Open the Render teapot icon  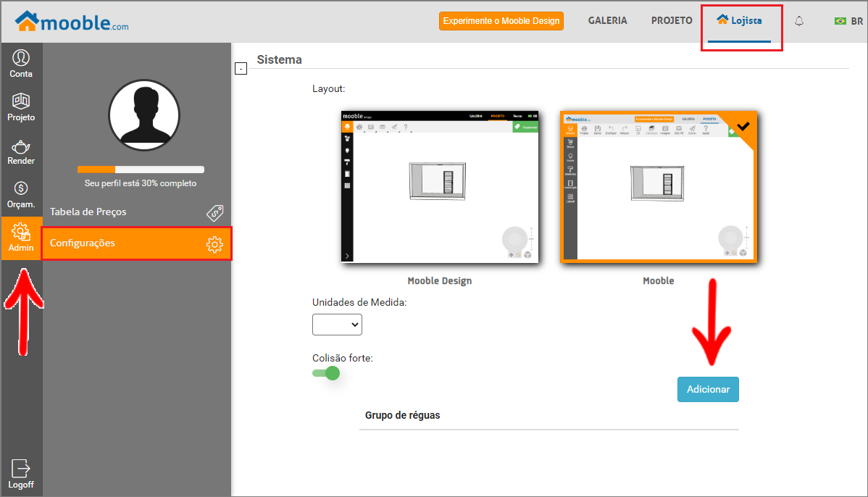pyautogui.click(x=21, y=152)
